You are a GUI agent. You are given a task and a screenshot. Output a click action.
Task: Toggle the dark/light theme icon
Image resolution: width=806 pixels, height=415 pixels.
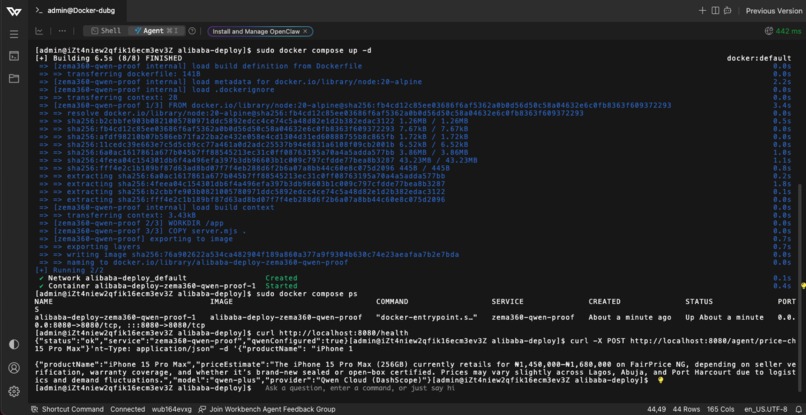pos(14,344)
